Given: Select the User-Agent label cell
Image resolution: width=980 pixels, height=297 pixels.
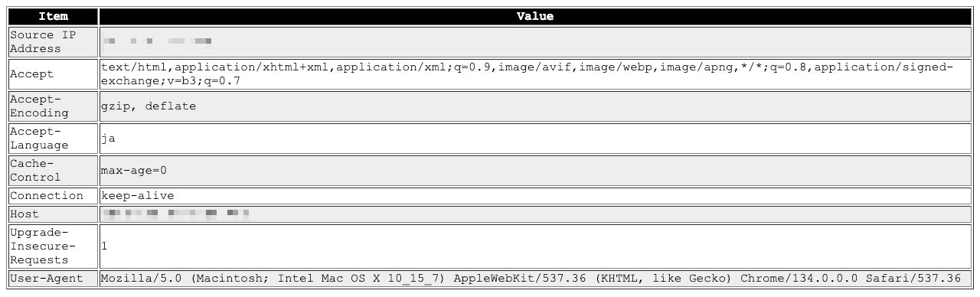Looking at the screenshot, I should pos(53,279).
